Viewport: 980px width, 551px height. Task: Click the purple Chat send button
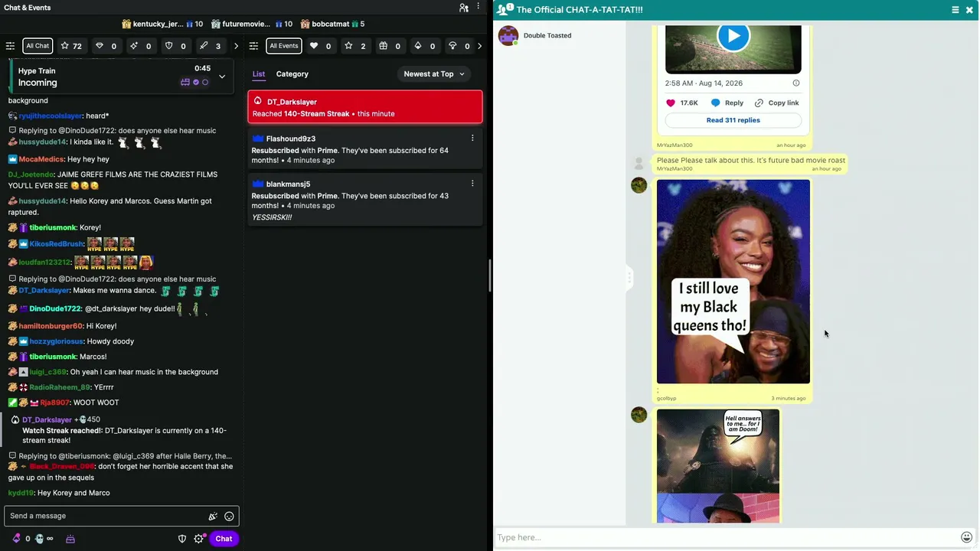[224, 539]
